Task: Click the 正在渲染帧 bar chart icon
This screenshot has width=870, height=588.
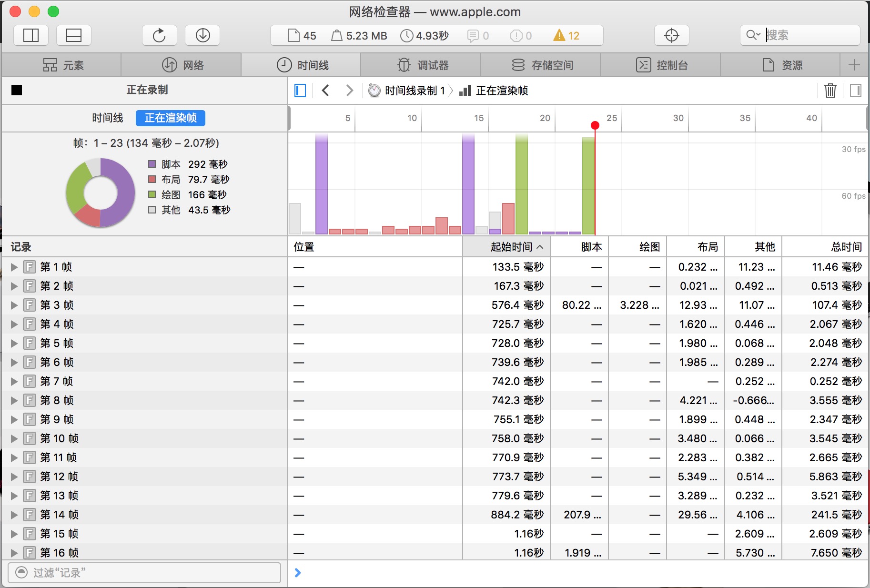Action: (465, 91)
